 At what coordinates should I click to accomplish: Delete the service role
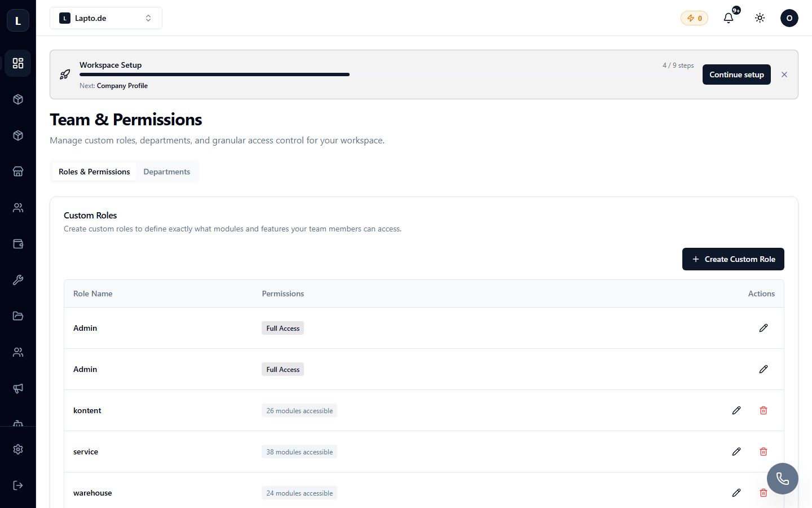click(764, 452)
